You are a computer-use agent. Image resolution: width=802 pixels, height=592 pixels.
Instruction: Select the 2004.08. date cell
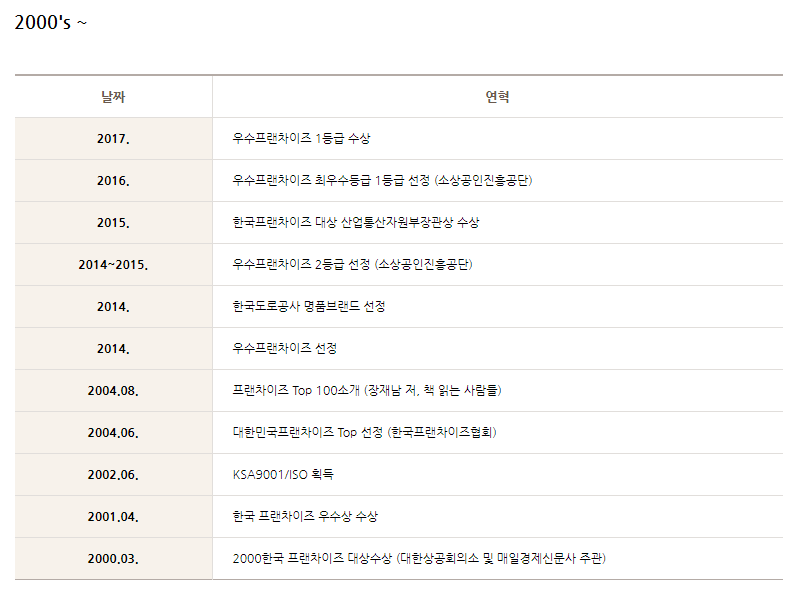113,391
